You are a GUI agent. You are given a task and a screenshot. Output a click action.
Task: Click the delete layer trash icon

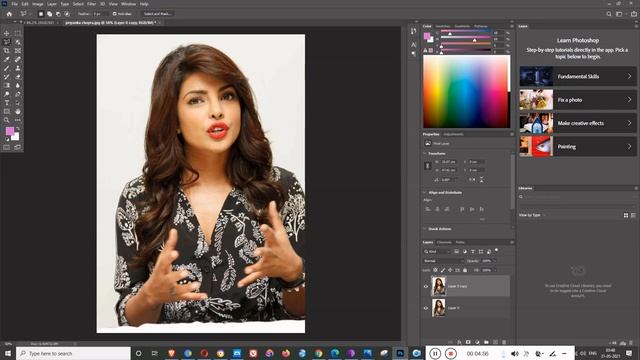pyautogui.click(x=504, y=342)
